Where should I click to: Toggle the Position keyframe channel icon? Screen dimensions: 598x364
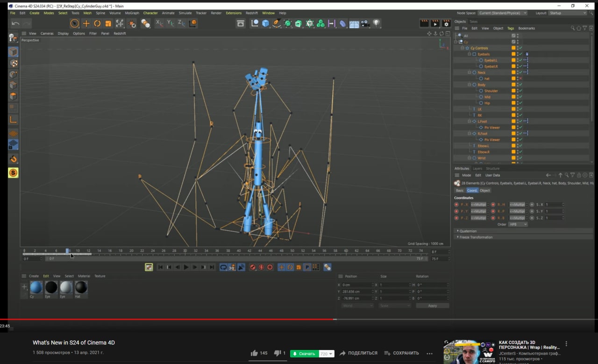point(281,267)
